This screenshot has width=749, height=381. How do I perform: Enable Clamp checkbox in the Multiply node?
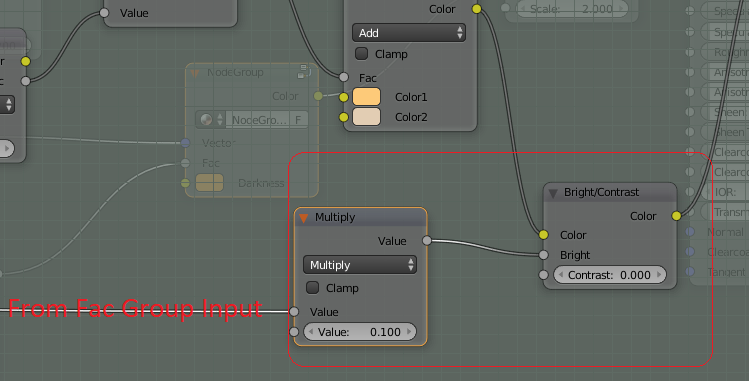[312, 288]
